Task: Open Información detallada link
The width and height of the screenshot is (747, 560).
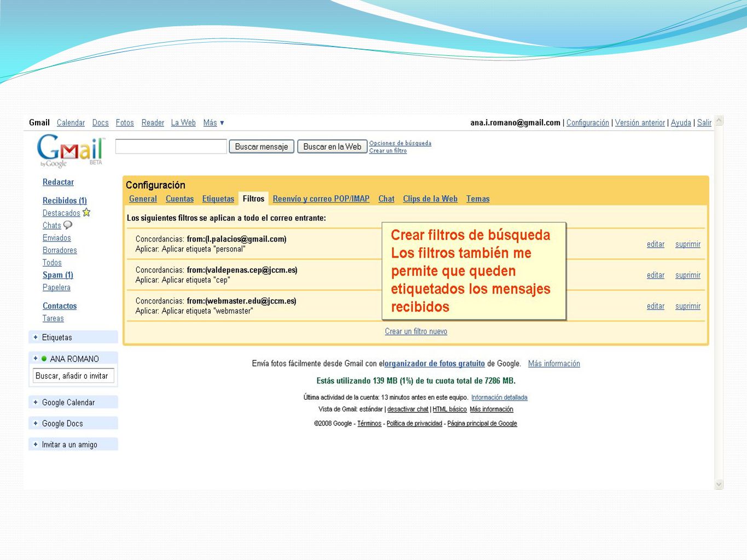Action: point(499,398)
